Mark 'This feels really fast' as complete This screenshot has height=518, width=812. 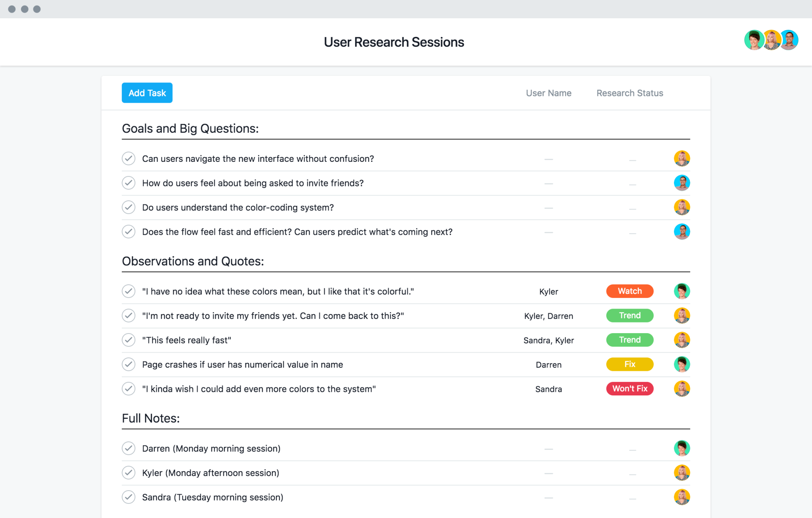(128, 340)
